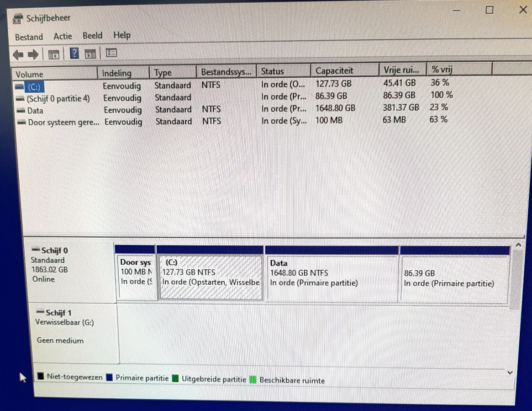Click the disk pane vertical scrollbar thumb

[x=516, y=280]
